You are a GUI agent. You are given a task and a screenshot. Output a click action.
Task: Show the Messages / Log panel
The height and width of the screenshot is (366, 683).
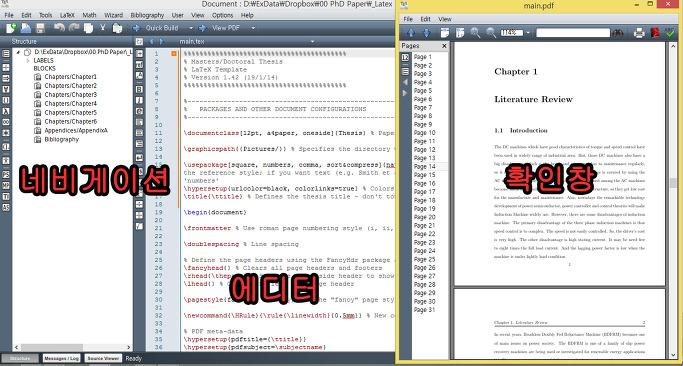(62, 358)
